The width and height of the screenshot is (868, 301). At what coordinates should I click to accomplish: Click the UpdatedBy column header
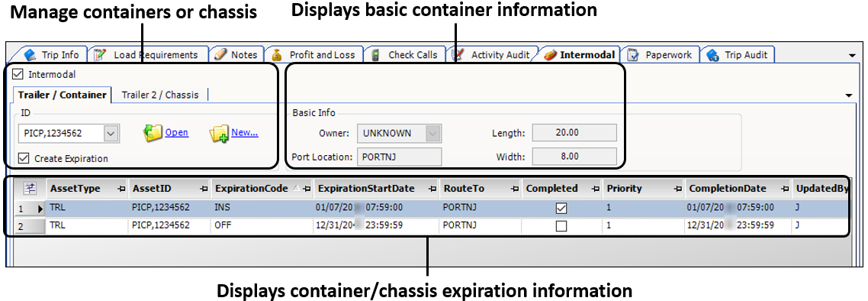point(821,189)
